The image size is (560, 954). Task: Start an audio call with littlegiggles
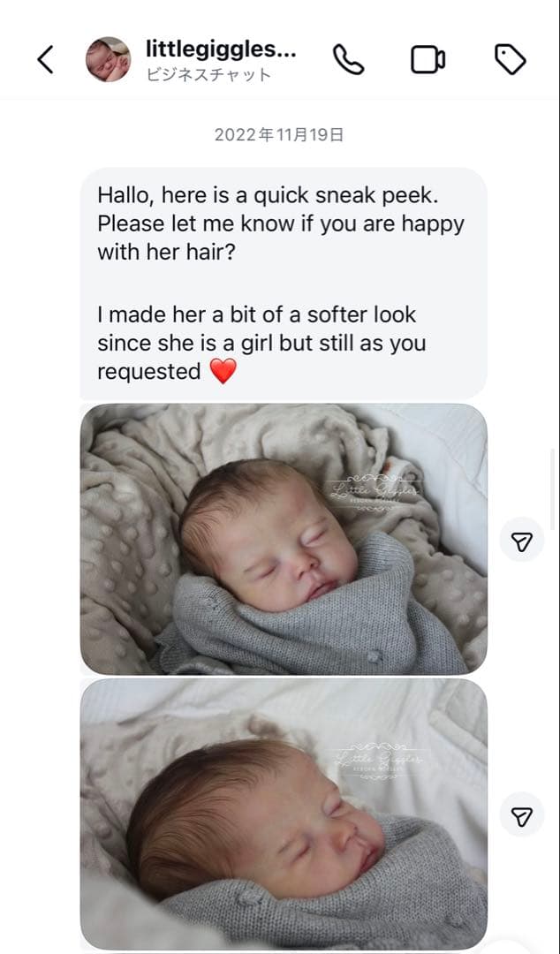tap(348, 59)
